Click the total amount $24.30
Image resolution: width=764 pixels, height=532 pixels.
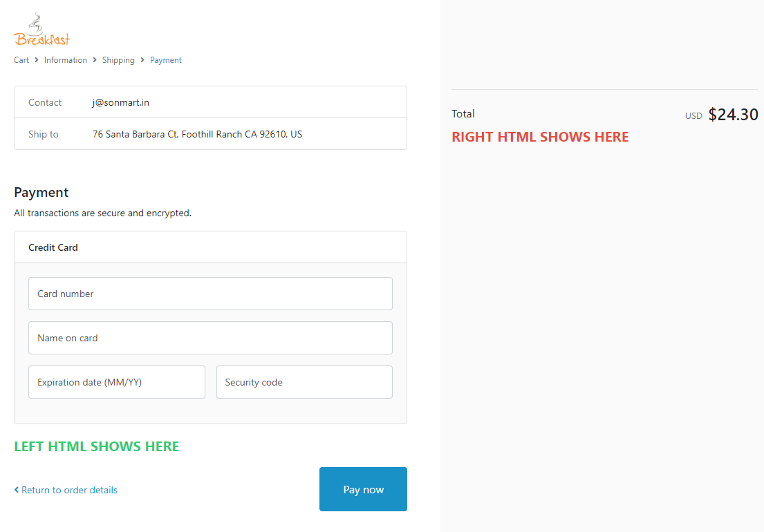click(x=734, y=115)
